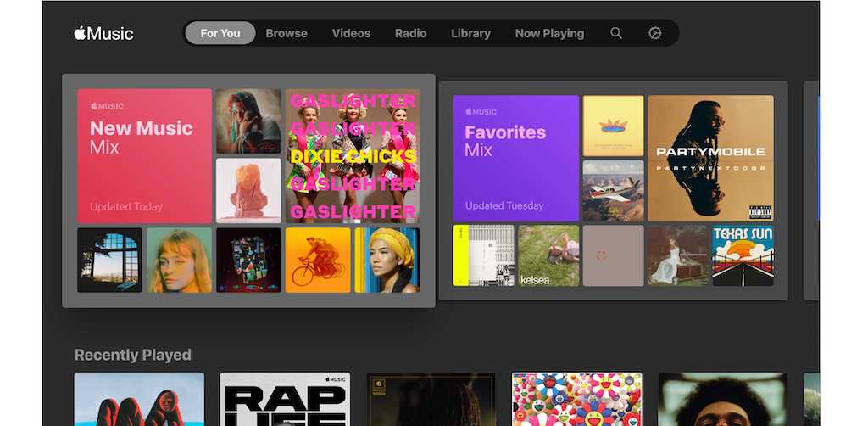Open the Now Playing tab
868x426 pixels.
[x=549, y=33]
